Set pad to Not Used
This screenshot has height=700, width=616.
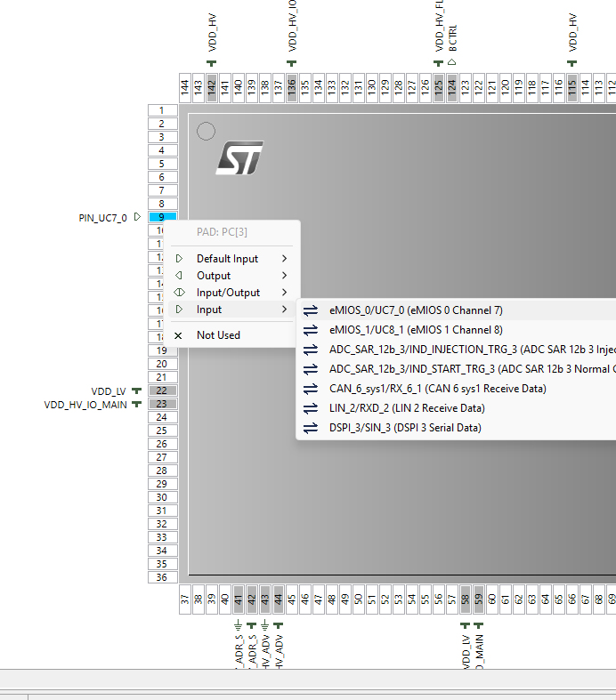point(231,335)
